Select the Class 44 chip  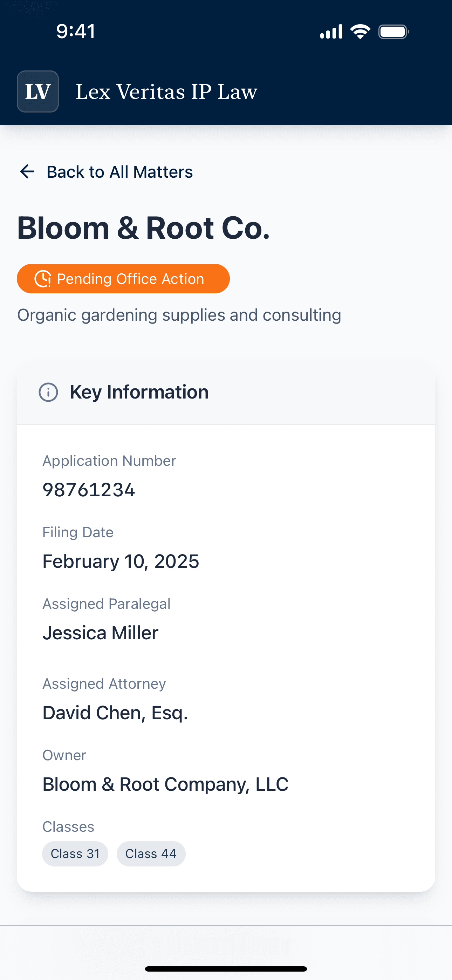(x=151, y=854)
